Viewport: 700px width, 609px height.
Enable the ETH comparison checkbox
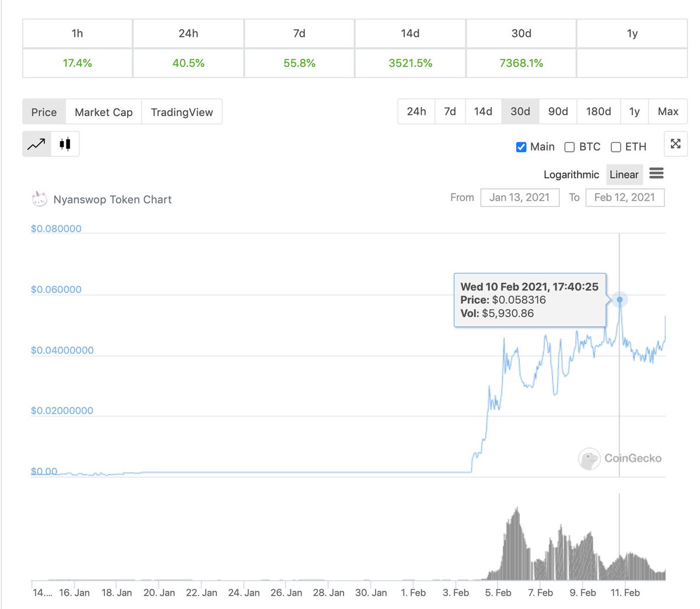[616, 147]
